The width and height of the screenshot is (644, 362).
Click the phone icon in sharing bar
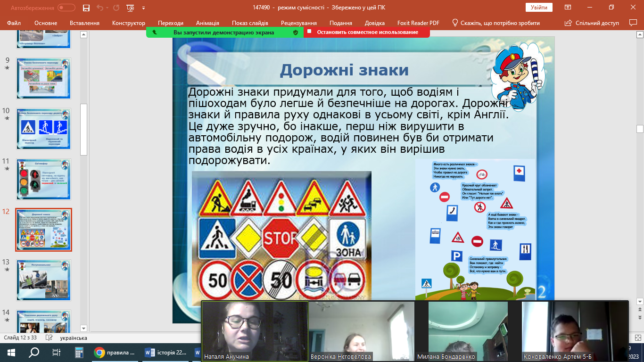coord(154,33)
